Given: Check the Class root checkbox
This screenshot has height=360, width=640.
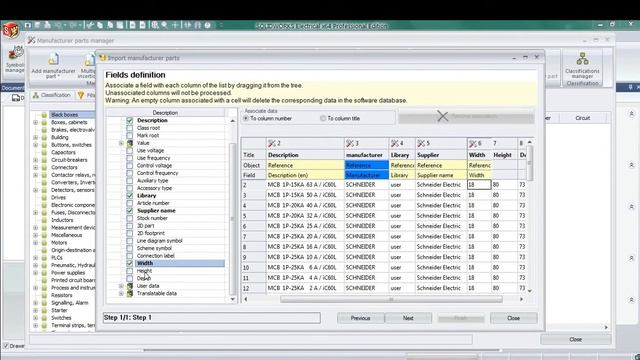Looking at the screenshot, I should point(130,128).
